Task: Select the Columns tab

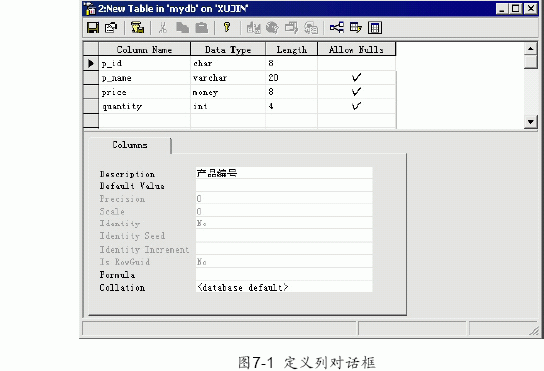Action: tap(130, 145)
